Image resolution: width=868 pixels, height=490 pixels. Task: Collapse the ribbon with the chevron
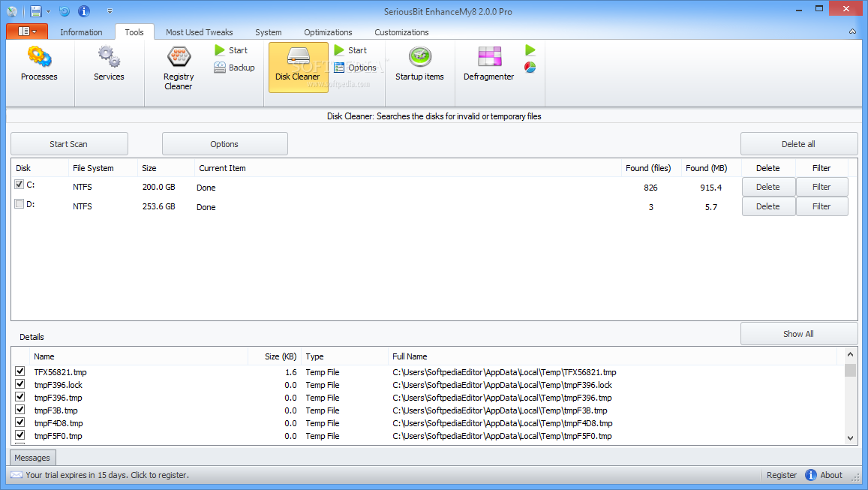(x=852, y=32)
